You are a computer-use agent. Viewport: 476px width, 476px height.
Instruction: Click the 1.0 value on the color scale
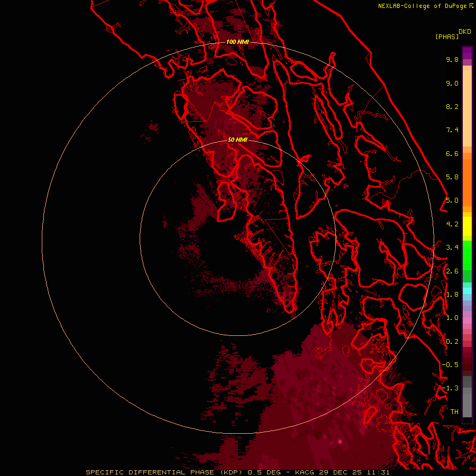pyautogui.click(x=452, y=318)
